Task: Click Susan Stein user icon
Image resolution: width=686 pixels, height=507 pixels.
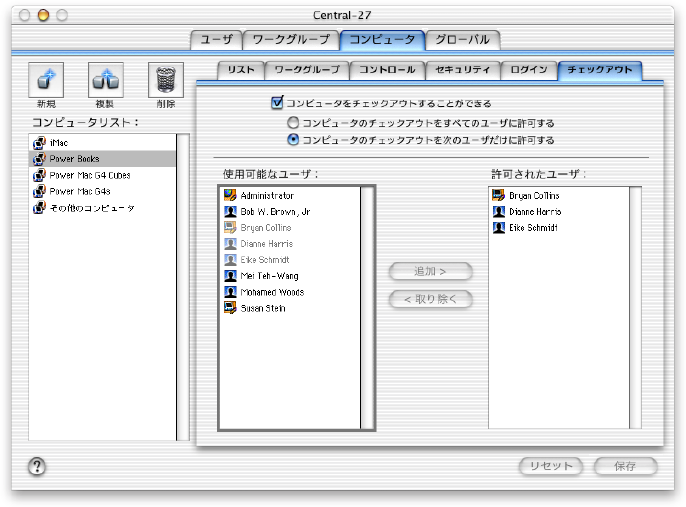Action: [230, 308]
